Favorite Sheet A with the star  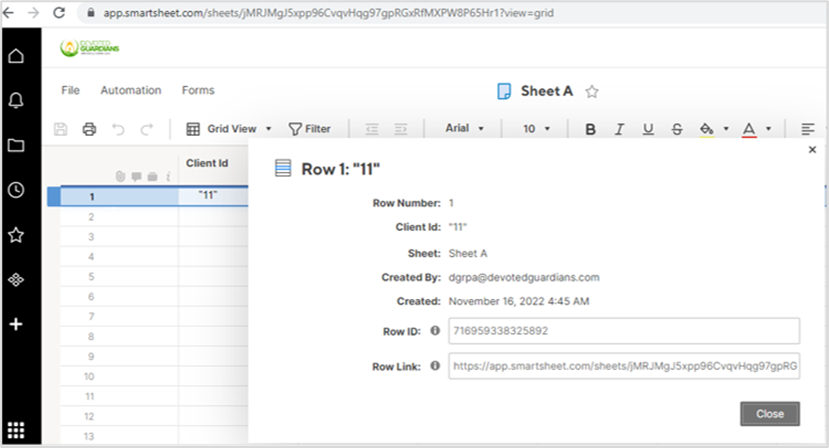[592, 91]
